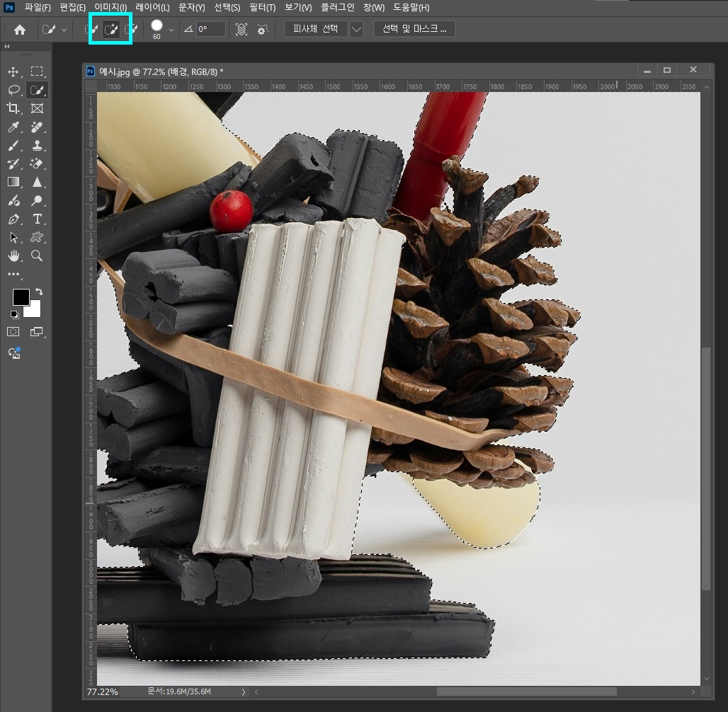Click the foreground black color swatch

(21, 297)
